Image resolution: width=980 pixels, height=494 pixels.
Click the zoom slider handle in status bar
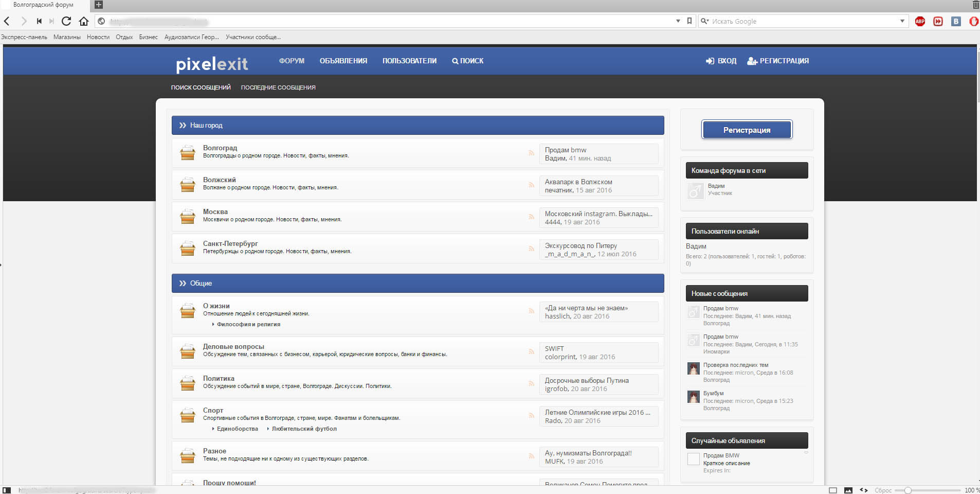pyautogui.click(x=908, y=490)
